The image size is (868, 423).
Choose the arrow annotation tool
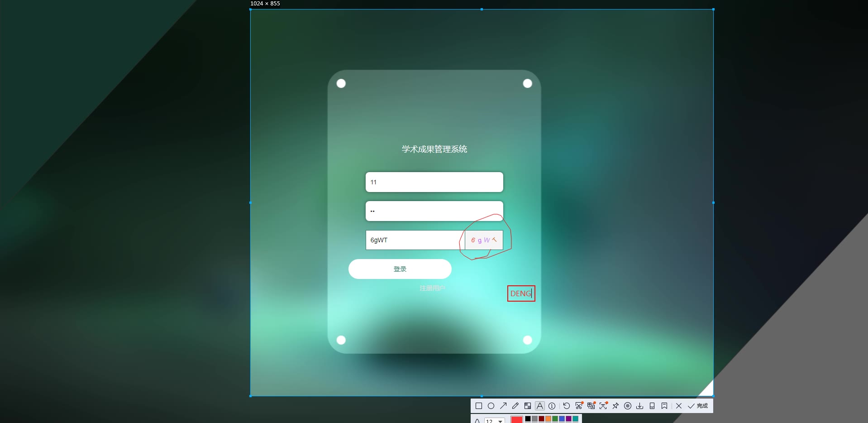(x=503, y=406)
